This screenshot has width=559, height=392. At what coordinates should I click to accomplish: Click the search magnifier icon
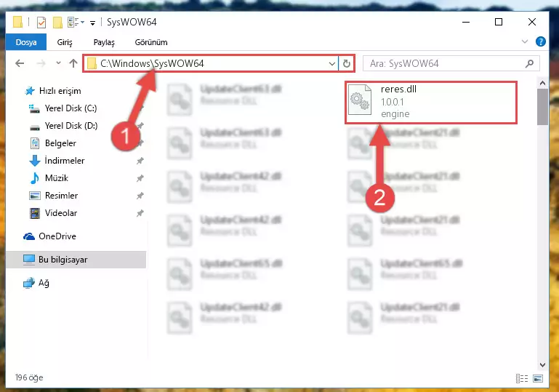529,63
